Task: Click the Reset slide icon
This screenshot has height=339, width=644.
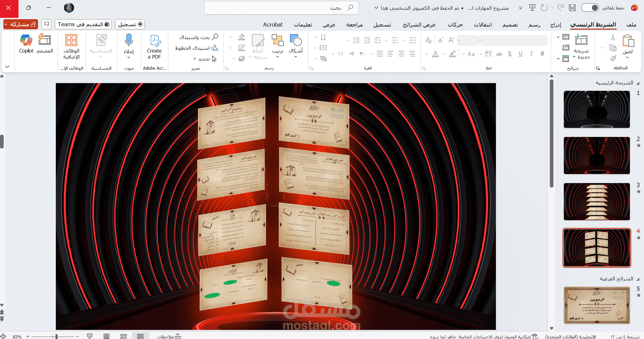Action: click(566, 47)
